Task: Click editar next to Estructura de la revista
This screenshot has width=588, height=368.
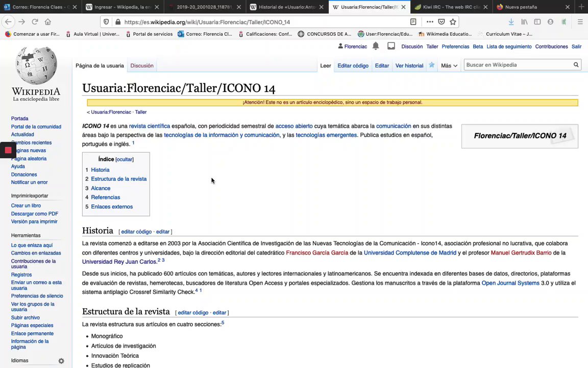Action: [219, 312]
